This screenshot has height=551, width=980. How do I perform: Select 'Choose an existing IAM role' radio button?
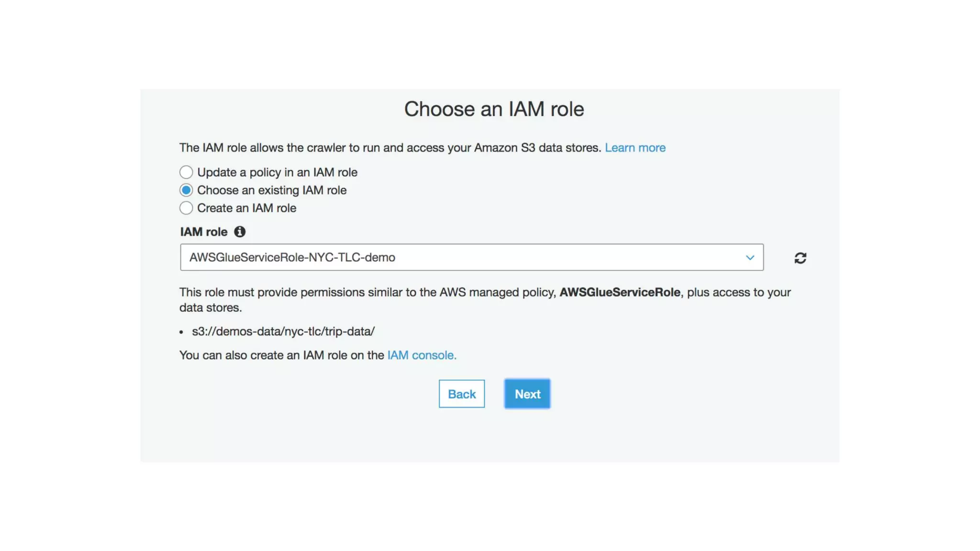pos(186,190)
